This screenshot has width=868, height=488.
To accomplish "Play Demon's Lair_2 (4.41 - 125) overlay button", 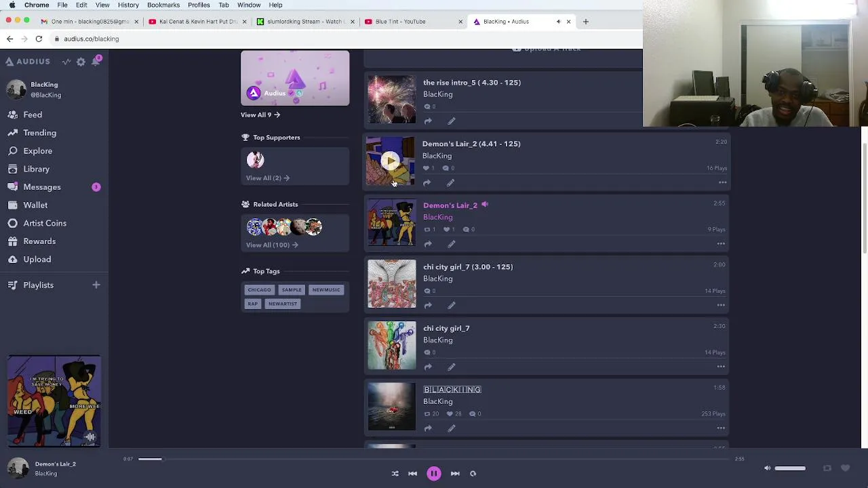I will (x=390, y=161).
